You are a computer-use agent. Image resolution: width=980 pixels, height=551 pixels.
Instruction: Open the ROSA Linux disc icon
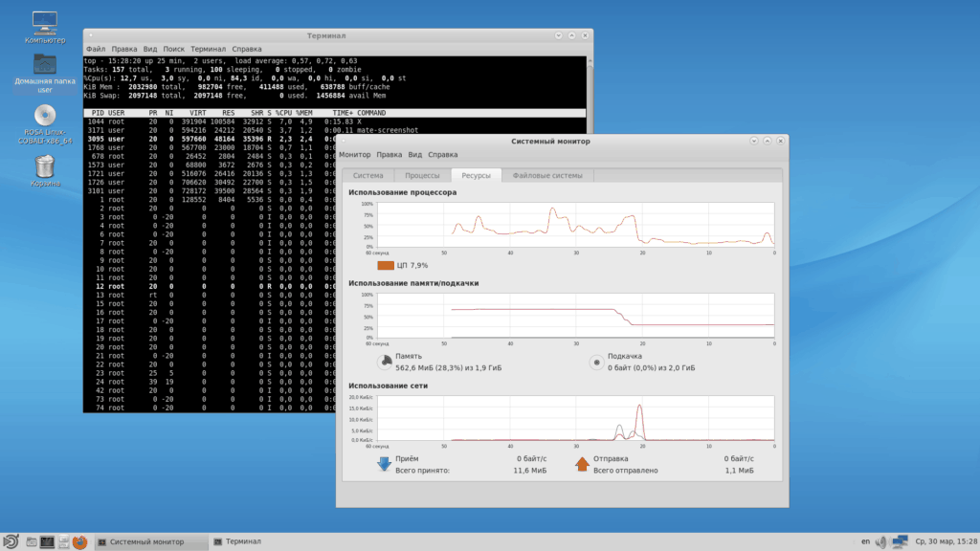coord(45,116)
